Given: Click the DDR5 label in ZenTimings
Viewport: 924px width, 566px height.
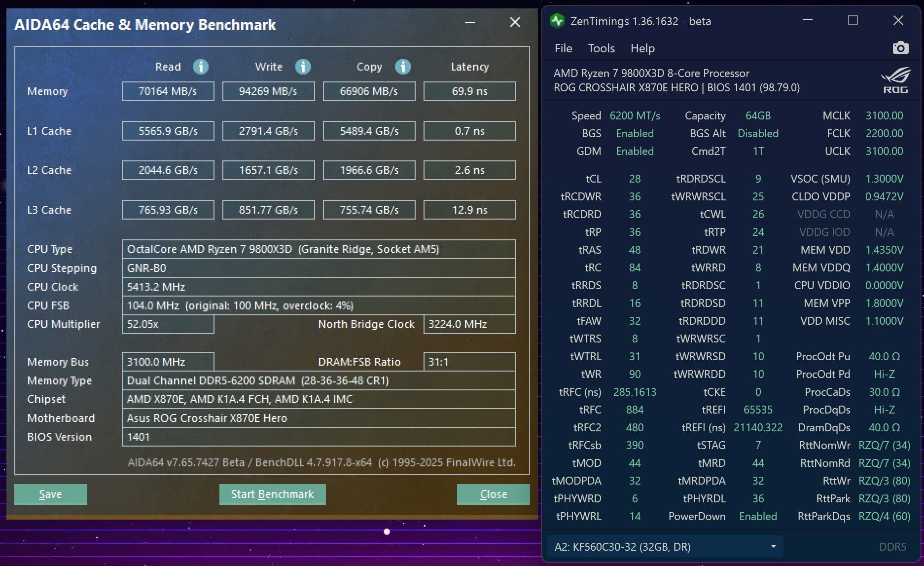Looking at the screenshot, I should (x=893, y=547).
